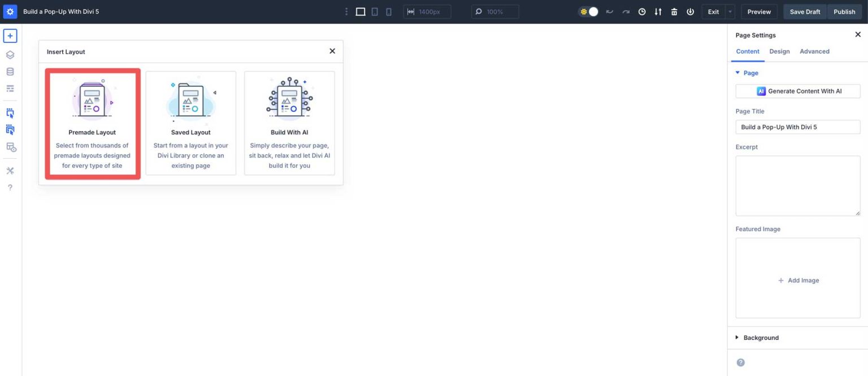Select the Dynamic Data database icon
The image size is (868, 376).
point(10,71)
